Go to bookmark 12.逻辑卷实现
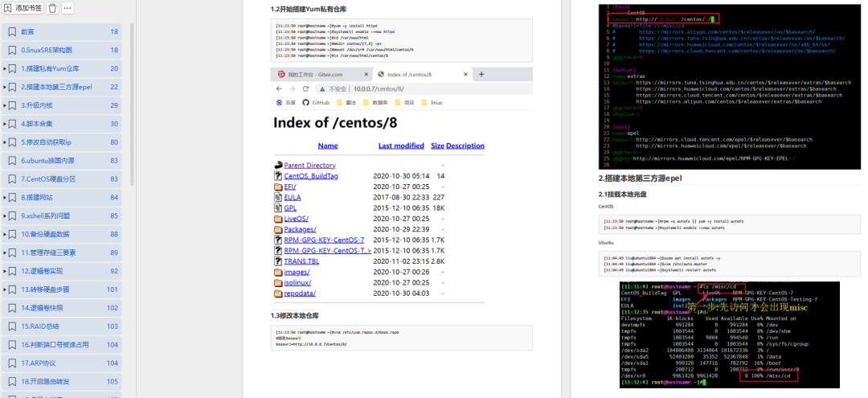This screenshot has height=398, width=868. click(x=61, y=271)
